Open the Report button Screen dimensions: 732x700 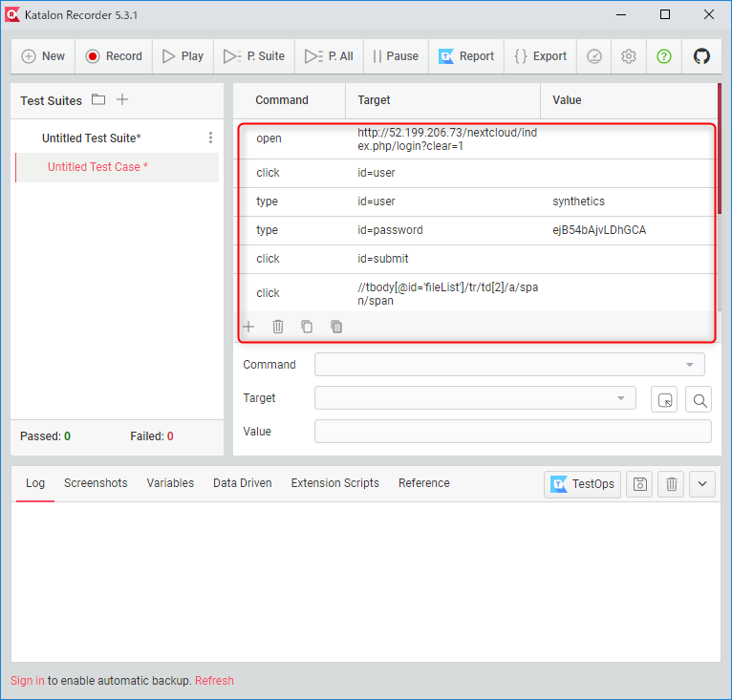click(466, 56)
